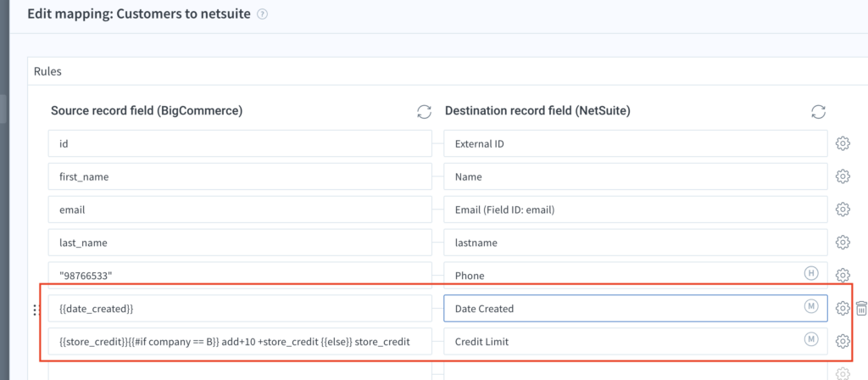Select the Phone destination field

point(636,276)
